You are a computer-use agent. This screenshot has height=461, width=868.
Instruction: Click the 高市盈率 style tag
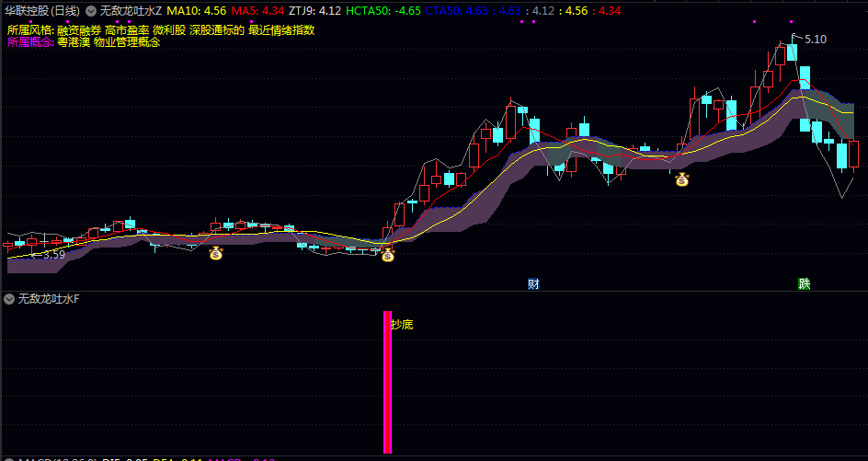(127, 30)
